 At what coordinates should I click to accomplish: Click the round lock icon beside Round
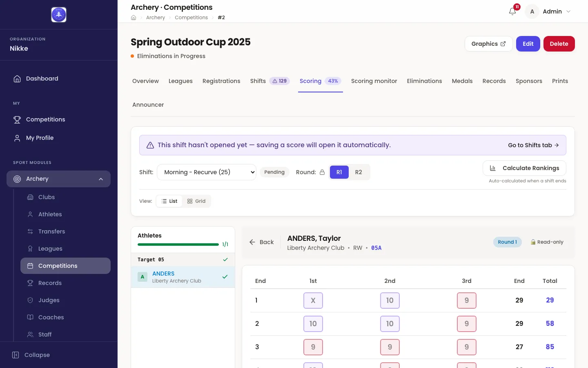[322, 172]
